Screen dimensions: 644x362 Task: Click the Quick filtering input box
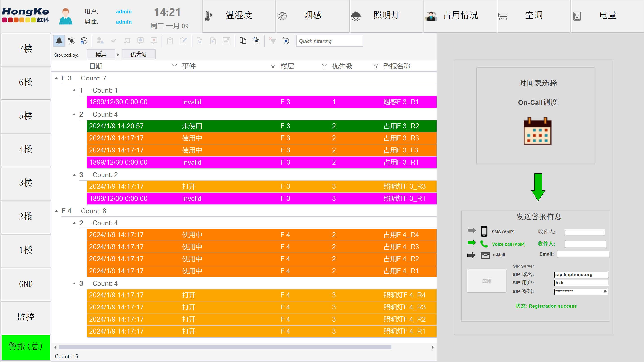(x=330, y=41)
